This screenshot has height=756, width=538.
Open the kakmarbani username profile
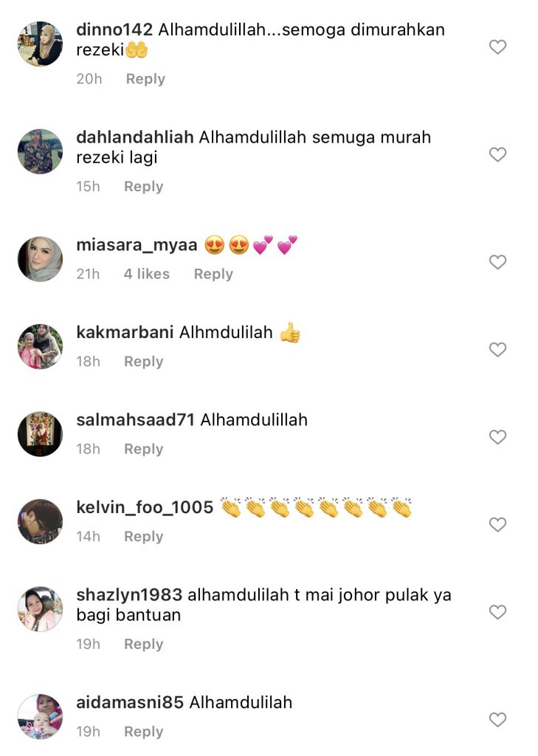pyautogui.click(x=125, y=332)
